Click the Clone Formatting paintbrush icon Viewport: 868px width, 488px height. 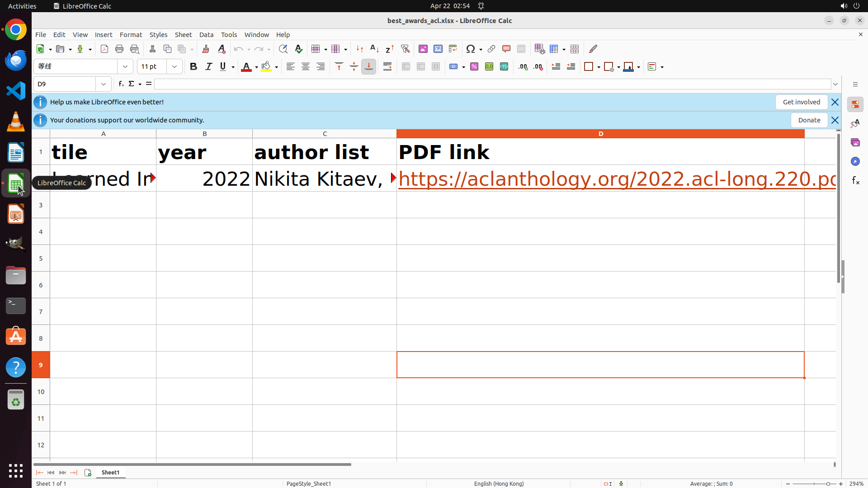point(206,49)
